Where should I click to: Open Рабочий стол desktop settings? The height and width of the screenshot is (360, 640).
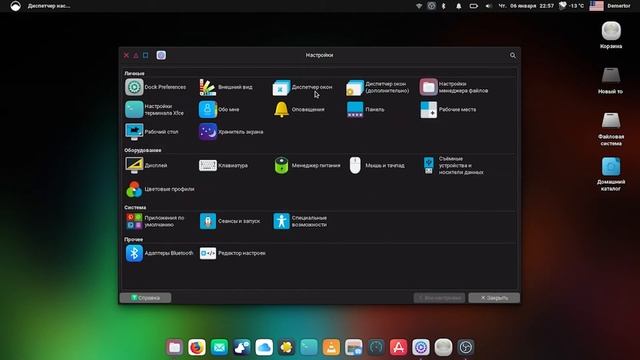[x=152, y=132]
